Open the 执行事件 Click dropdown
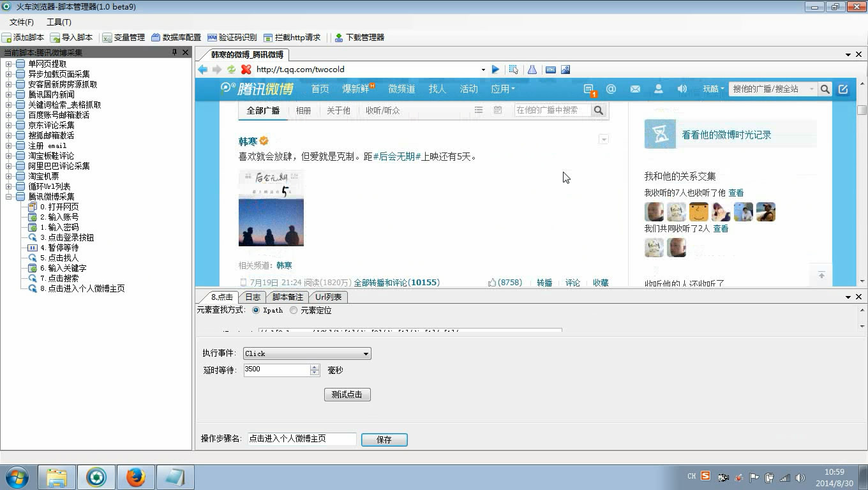868x490 pixels. click(307, 353)
